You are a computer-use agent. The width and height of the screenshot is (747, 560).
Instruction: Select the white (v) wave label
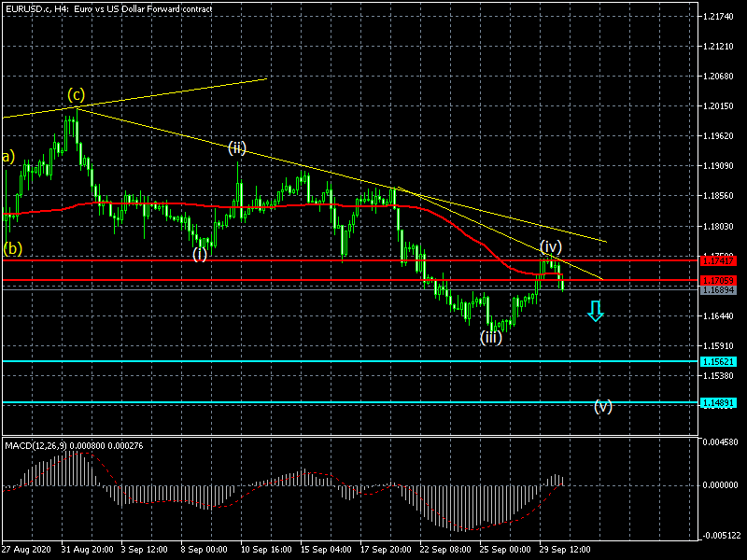(603, 406)
